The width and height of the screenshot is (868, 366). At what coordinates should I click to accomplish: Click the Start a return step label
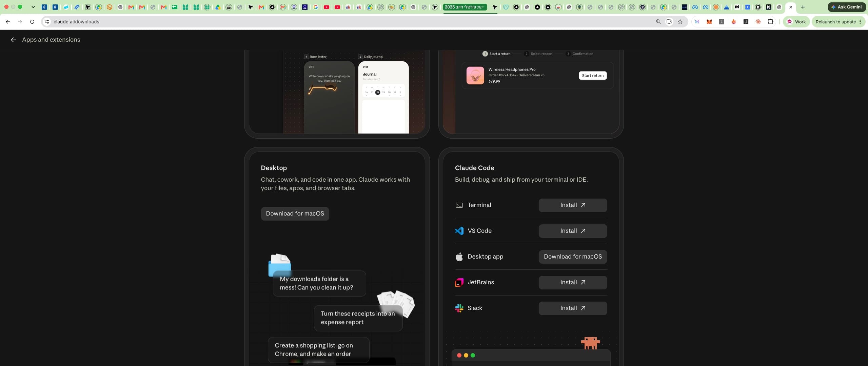coord(499,54)
